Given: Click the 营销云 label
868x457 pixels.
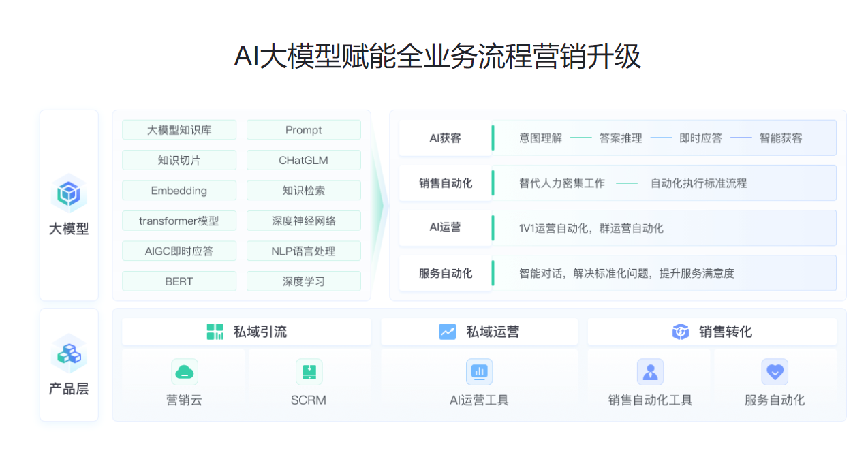Looking at the screenshot, I should point(185,400).
